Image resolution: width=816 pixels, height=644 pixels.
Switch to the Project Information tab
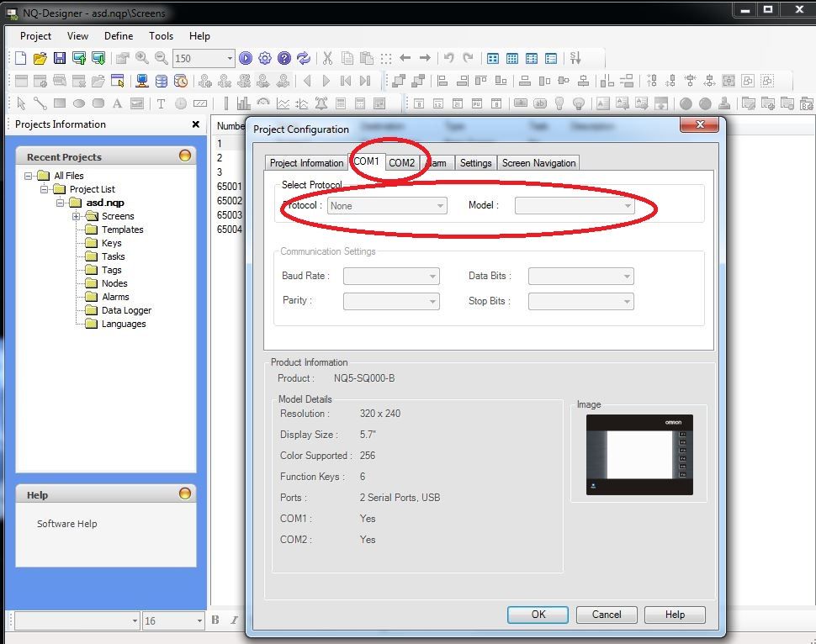click(306, 163)
